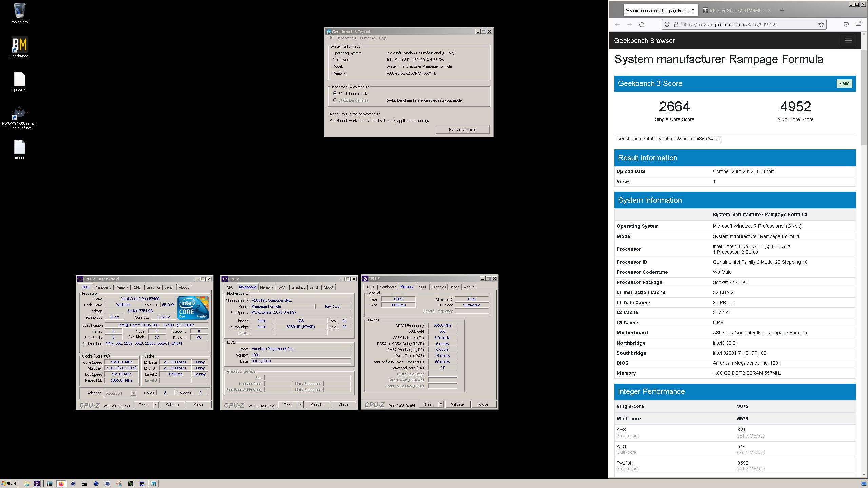Viewport: 868px width, 488px height.
Task: Click the Intel Core 2 Duo logo
Action: pyautogui.click(x=193, y=308)
